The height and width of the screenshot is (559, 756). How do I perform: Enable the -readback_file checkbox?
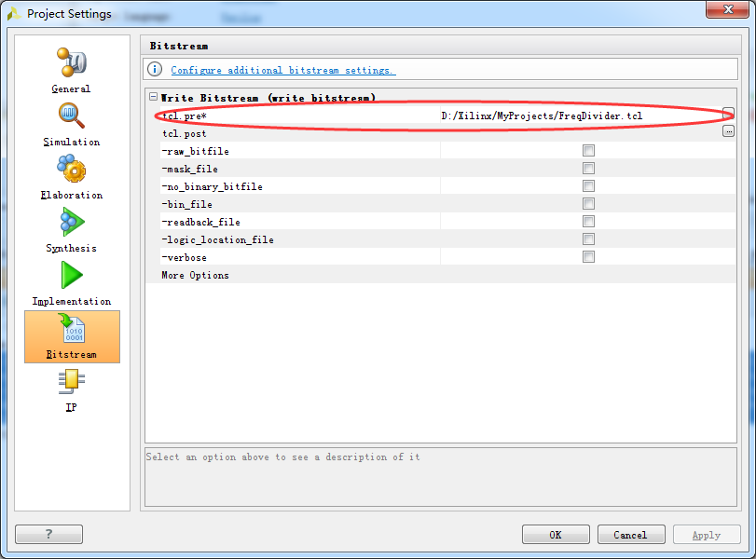(x=588, y=222)
